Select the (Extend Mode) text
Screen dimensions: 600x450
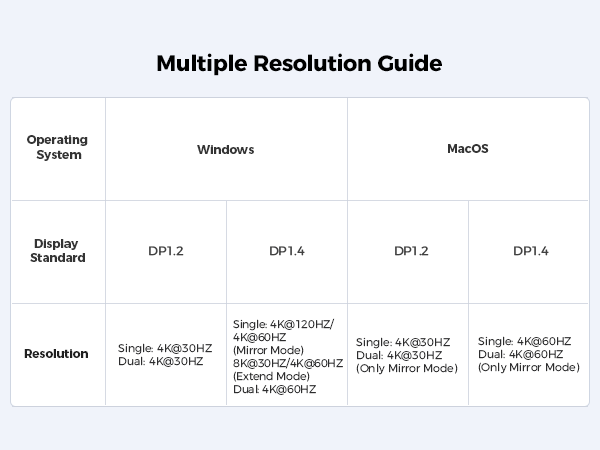(x=271, y=376)
